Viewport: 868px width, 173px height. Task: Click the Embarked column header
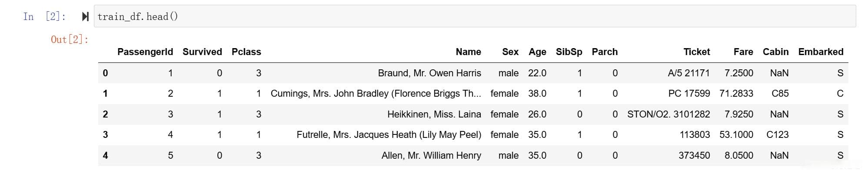(x=821, y=52)
